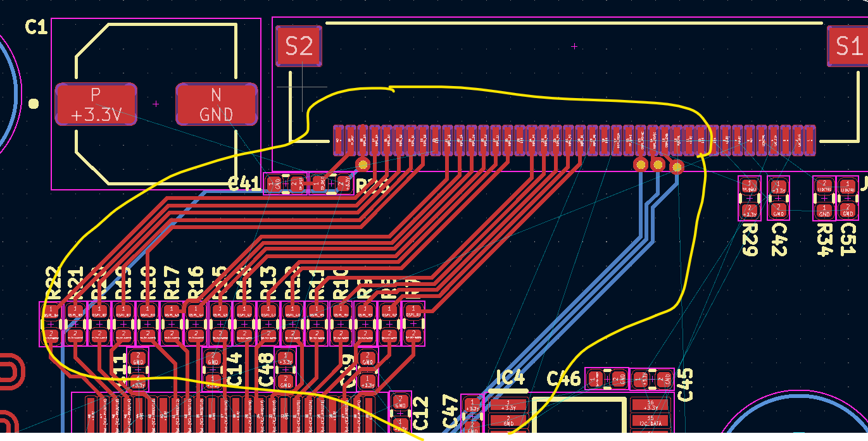Viewport: 868px width, 441px height.
Task: Select the C12 reference label
Action: [x=420, y=413]
